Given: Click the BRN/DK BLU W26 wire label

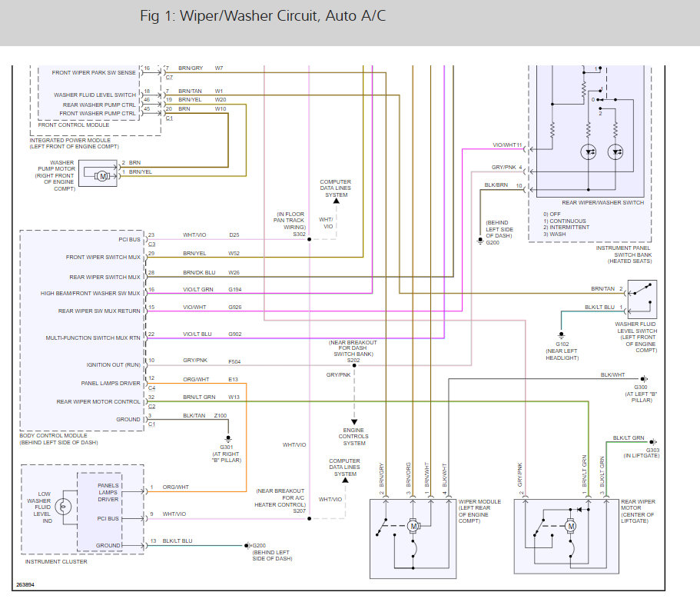Looking at the screenshot, I should coord(211,272).
